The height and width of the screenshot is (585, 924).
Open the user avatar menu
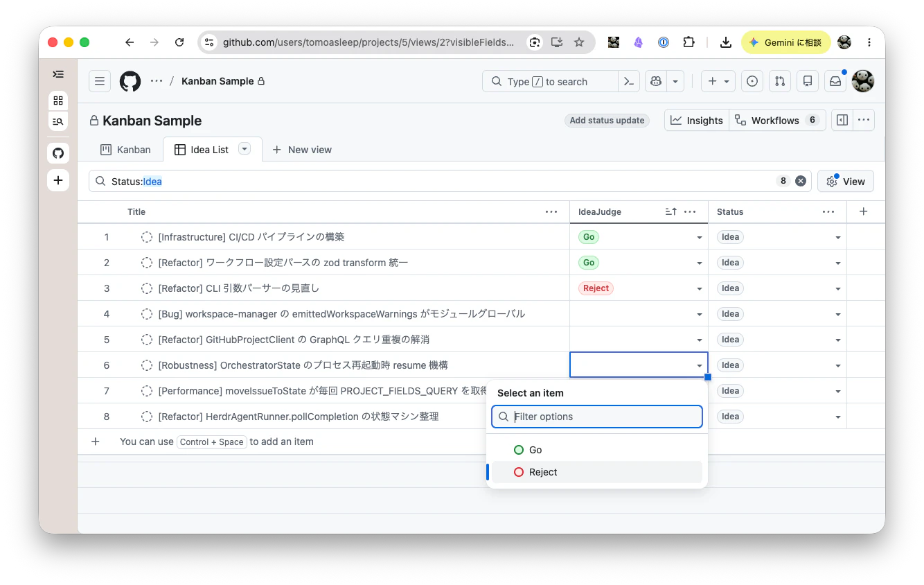point(863,81)
